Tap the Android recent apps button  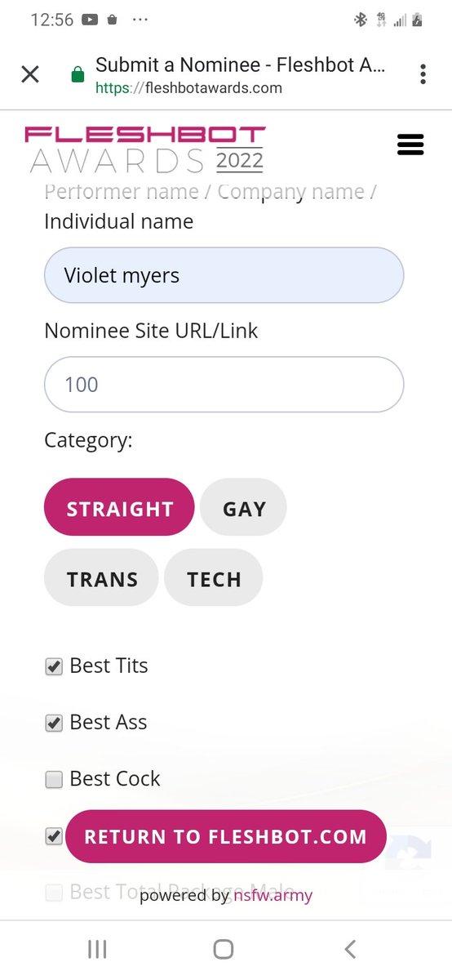[97, 949]
